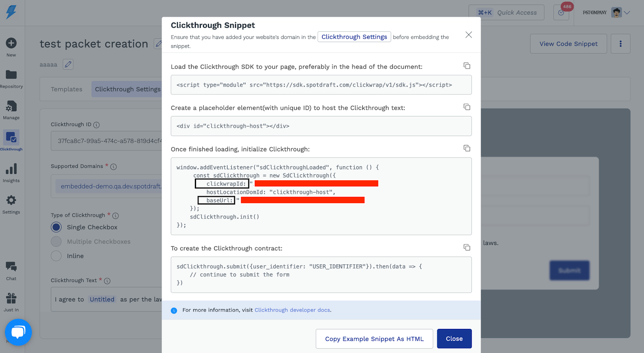
Task: Edit the packet description with pencil icon
Action: click(x=68, y=64)
